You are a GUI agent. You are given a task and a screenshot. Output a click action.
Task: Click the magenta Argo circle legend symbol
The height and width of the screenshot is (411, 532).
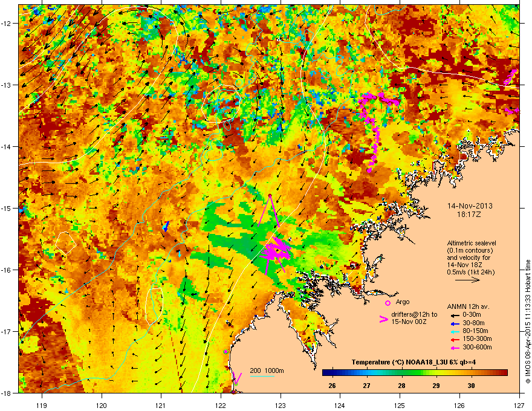pos(388,302)
